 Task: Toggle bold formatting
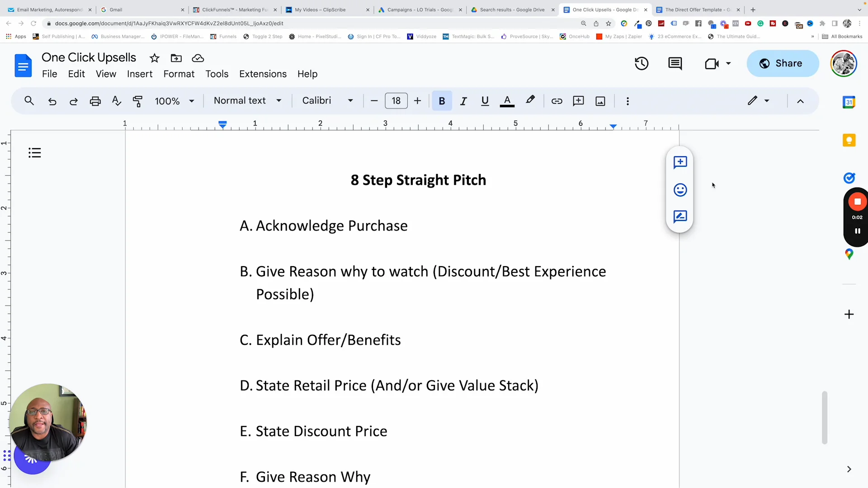pyautogui.click(x=442, y=101)
